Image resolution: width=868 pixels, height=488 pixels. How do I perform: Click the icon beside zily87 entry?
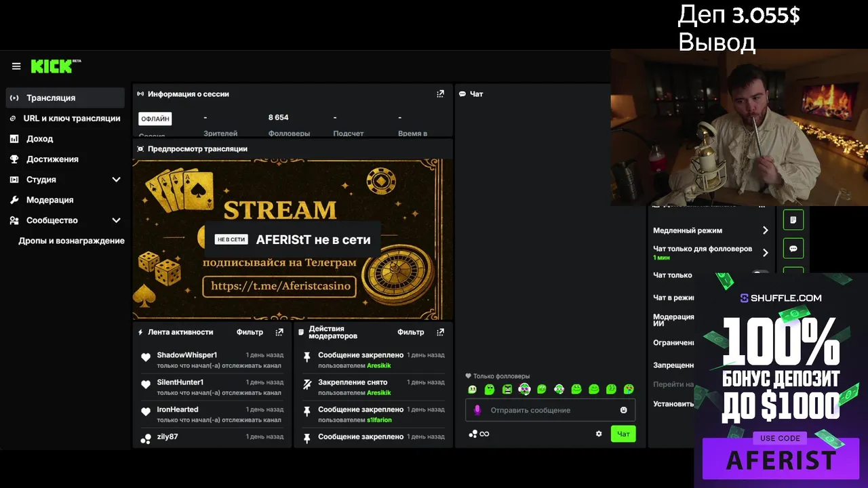click(x=146, y=439)
